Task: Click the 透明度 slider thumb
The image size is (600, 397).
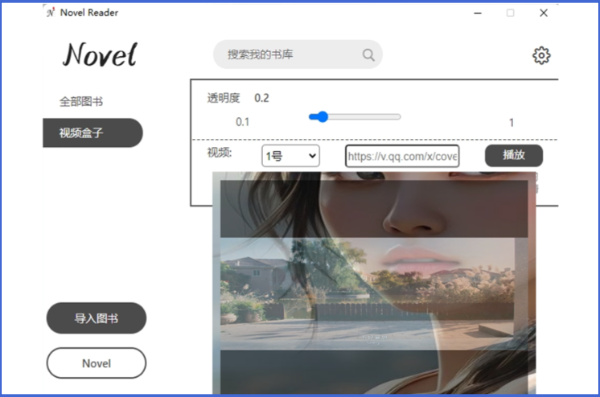Action: 323,117
